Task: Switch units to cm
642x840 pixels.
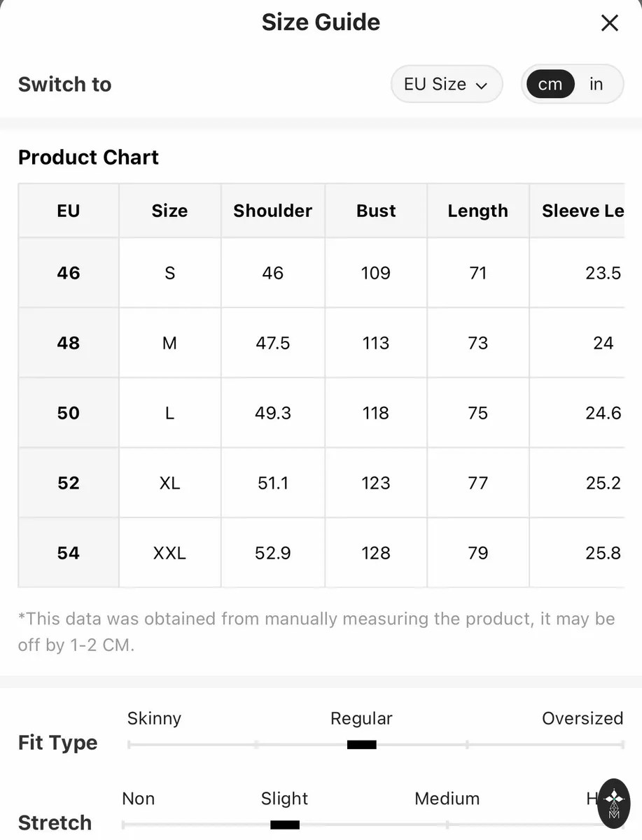Action: [550, 84]
